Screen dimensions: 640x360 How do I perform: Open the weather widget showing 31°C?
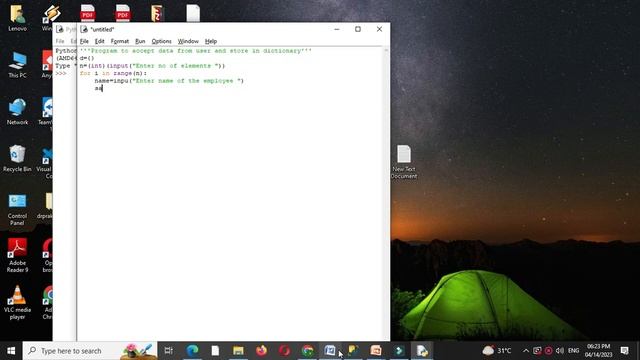pos(496,351)
